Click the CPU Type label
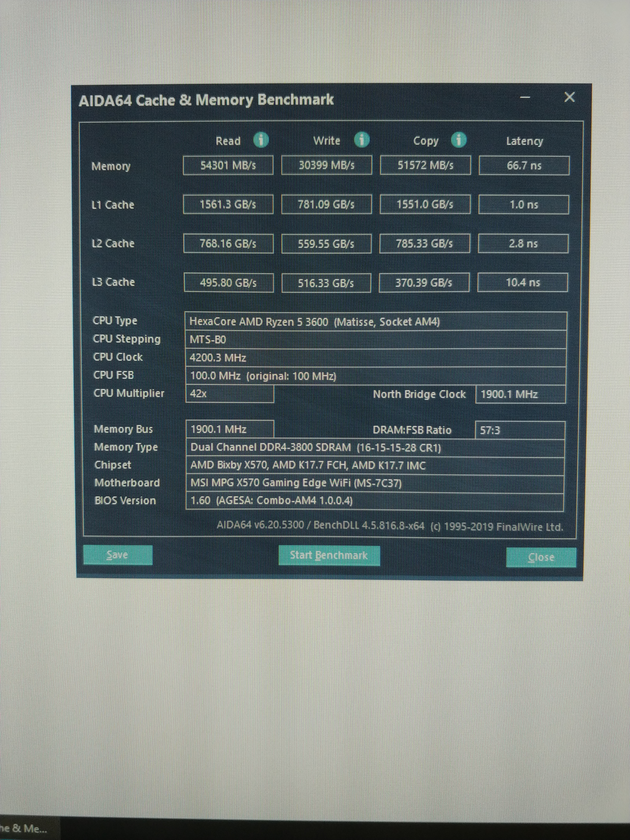This screenshot has height=840, width=630. coord(115,321)
